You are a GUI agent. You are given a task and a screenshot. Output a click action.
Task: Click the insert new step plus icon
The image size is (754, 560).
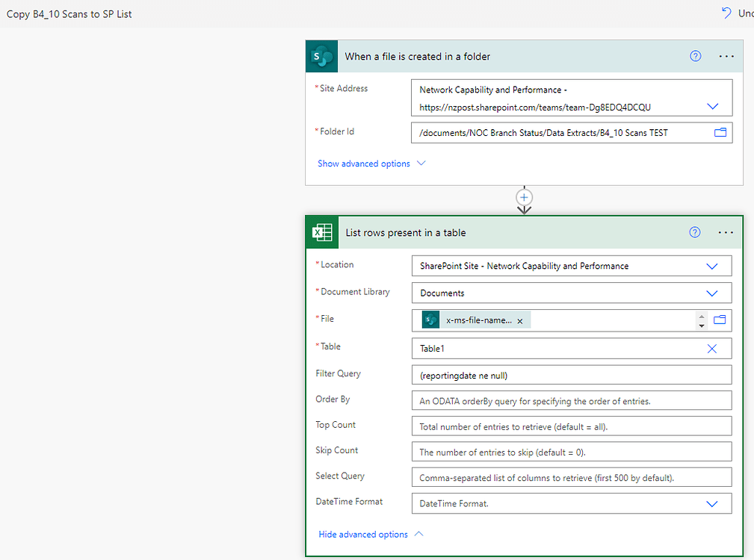tap(524, 198)
